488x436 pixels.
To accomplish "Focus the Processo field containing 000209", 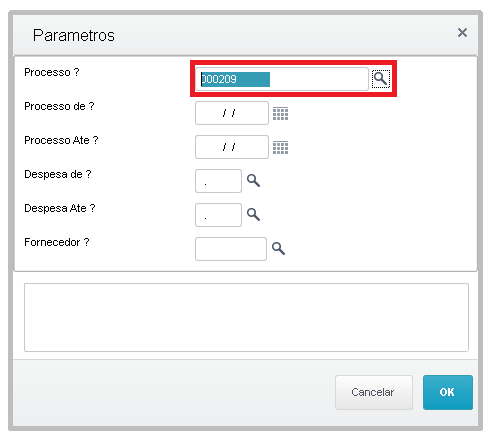I will 282,79.
